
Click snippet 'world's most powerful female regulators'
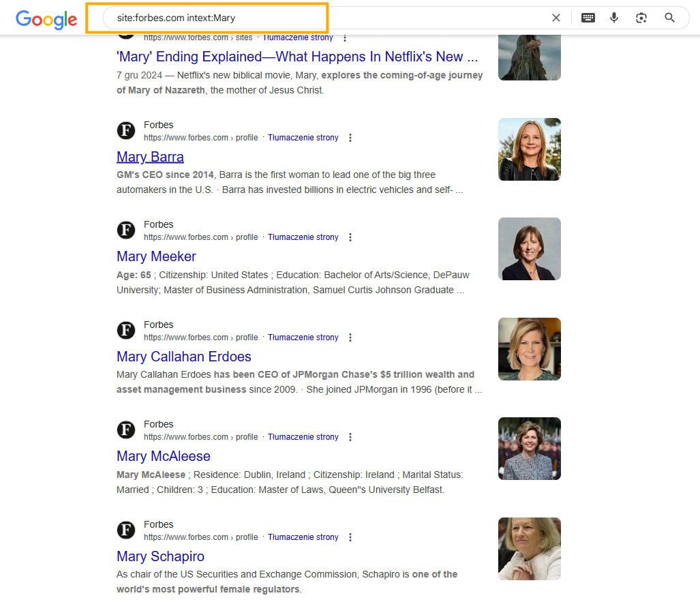[208, 589]
